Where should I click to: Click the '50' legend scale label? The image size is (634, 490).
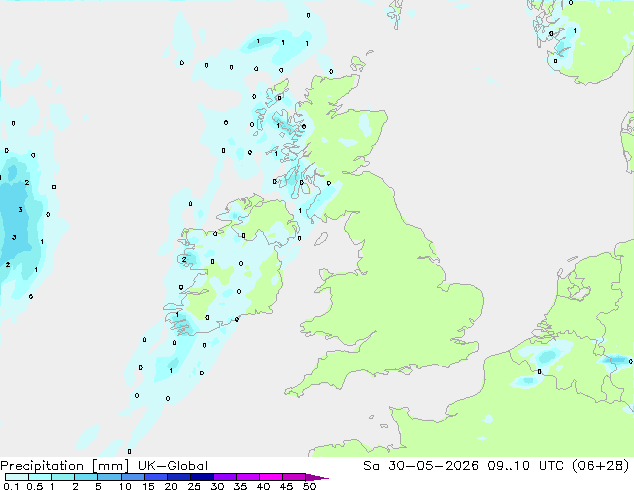309,486
